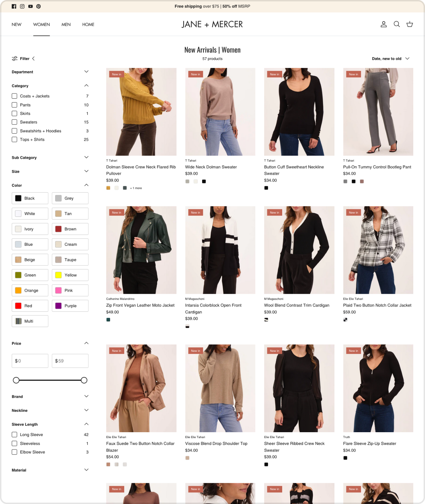The width and height of the screenshot is (425, 504).
Task: Click the maximum price slider handle
Action: (x=84, y=380)
